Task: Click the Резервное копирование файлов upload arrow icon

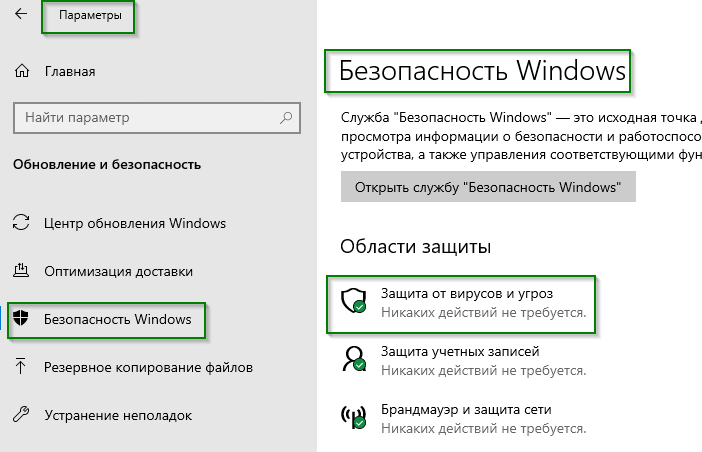Action: pyautogui.click(x=21, y=367)
